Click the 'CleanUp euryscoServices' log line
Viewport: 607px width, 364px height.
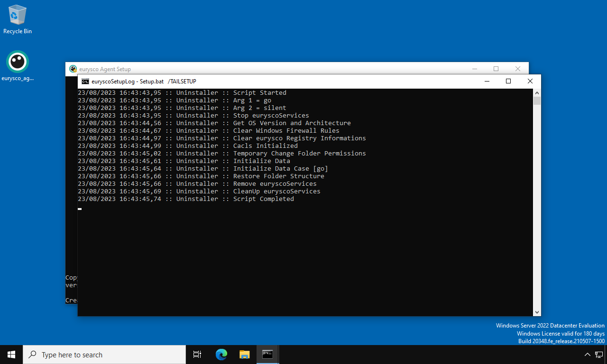click(199, 191)
